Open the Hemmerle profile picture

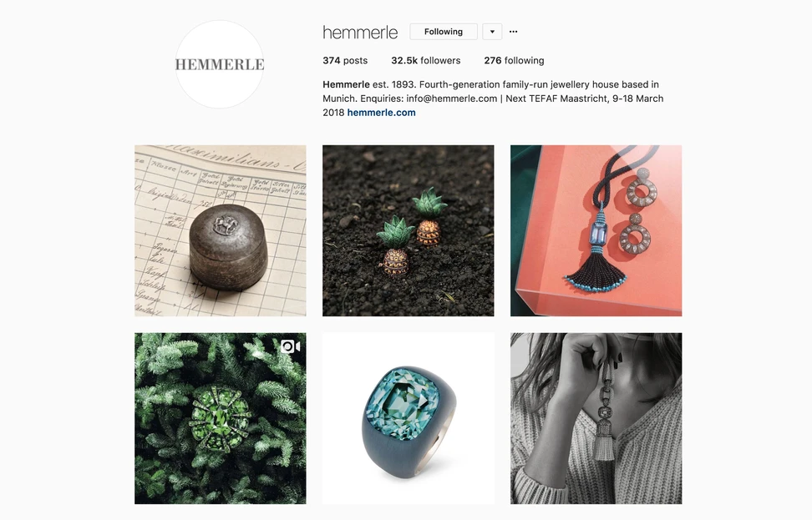[220, 64]
